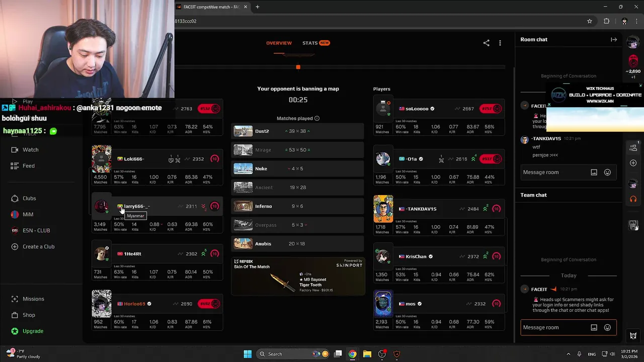Screen dimensions: 644x362
Task: Open the M9 Bayonet Tiger Tooth skin card
Action: click(x=298, y=276)
